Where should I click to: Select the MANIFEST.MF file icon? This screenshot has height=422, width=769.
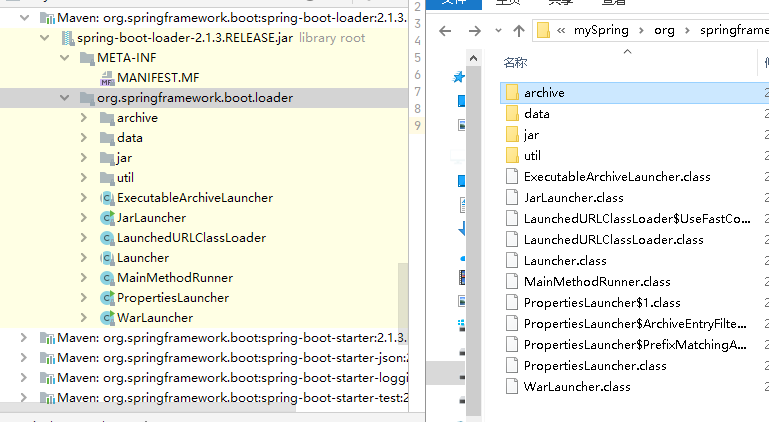pos(107,78)
